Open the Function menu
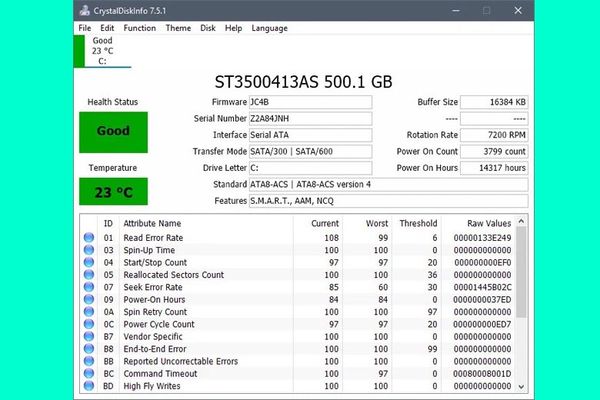 (139, 28)
